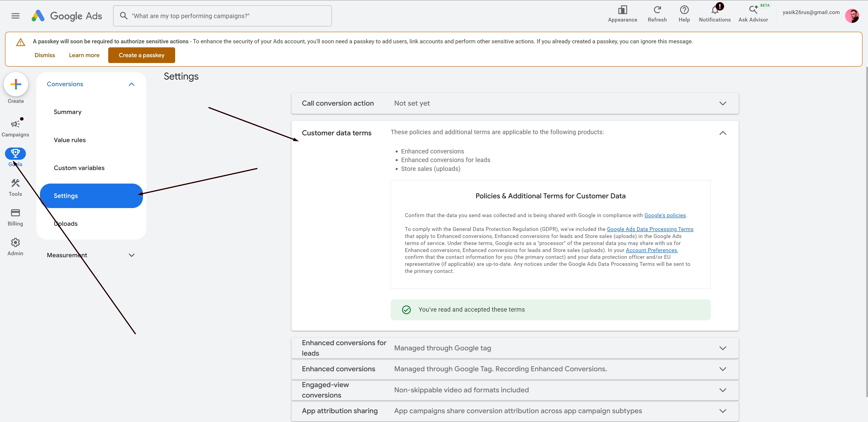The image size is (868, 422).
Task: Open Billing from the sidebar
Action: [15, 217]
